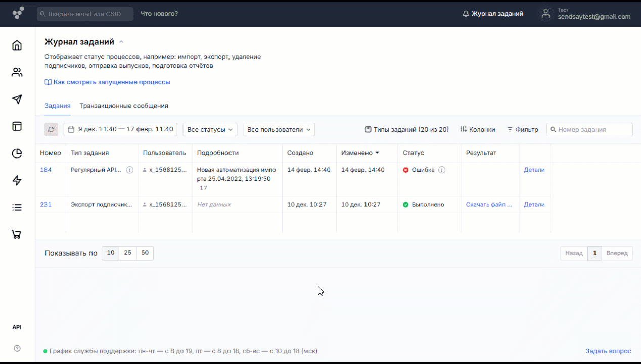
Task: Click the lightning bolt automation icon
Action: (17, 180)
